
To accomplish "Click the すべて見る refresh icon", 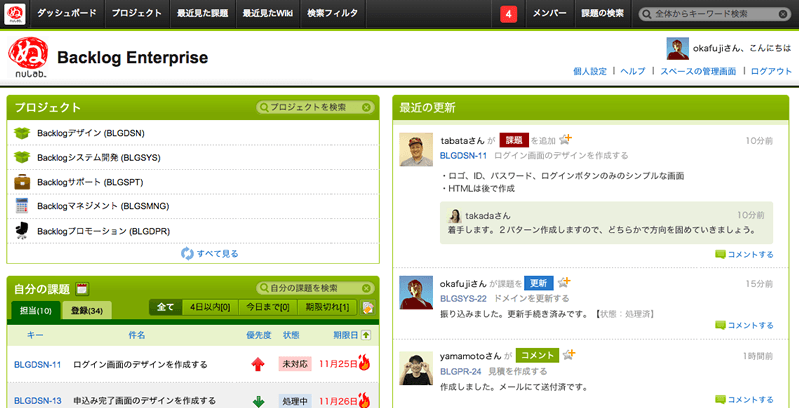I will click(x=188, y=253).
